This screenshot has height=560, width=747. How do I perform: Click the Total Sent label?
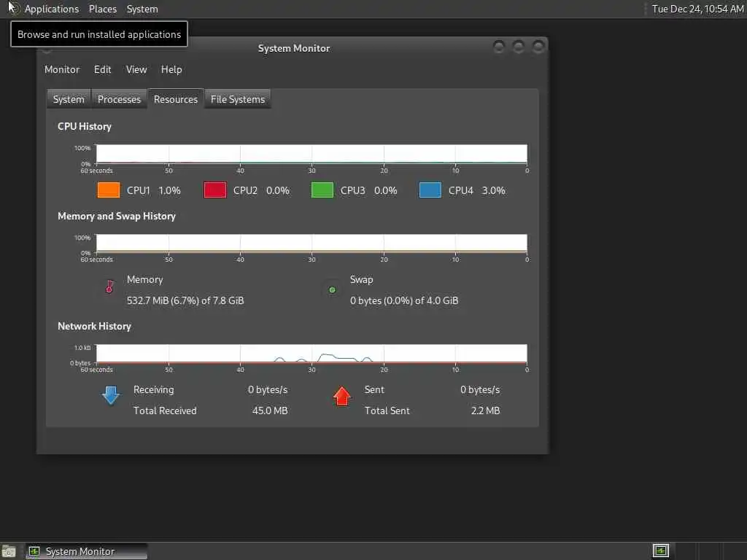[387, 411]
